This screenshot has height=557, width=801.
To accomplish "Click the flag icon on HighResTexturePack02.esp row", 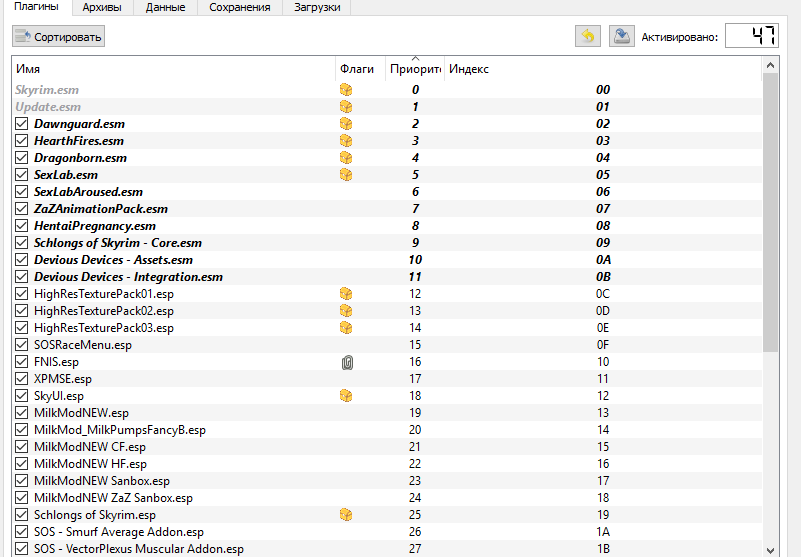I will [x=346, y=311].
